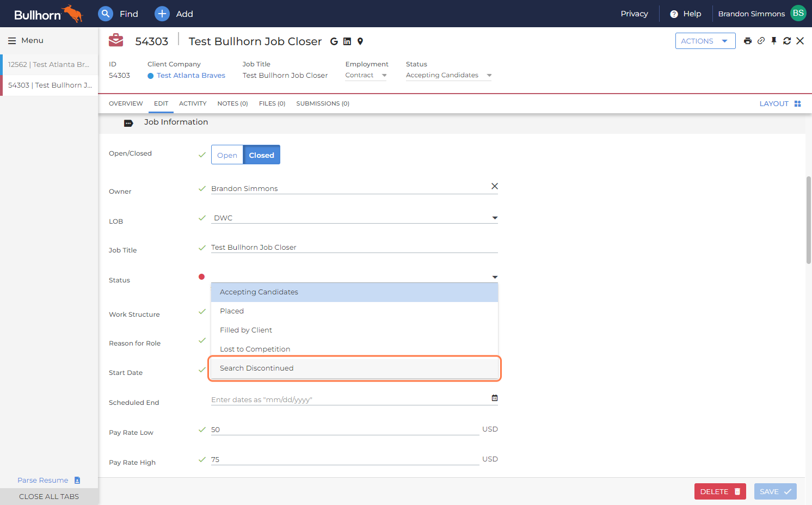Click CLOSE ALL TABS
The width and height of the screenshot is (812, 505).
49,496
